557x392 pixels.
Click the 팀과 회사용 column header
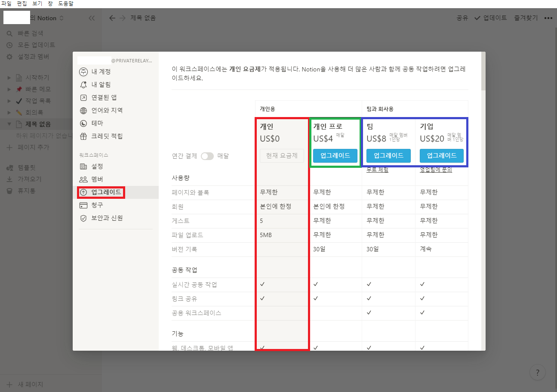coord(380,109)
